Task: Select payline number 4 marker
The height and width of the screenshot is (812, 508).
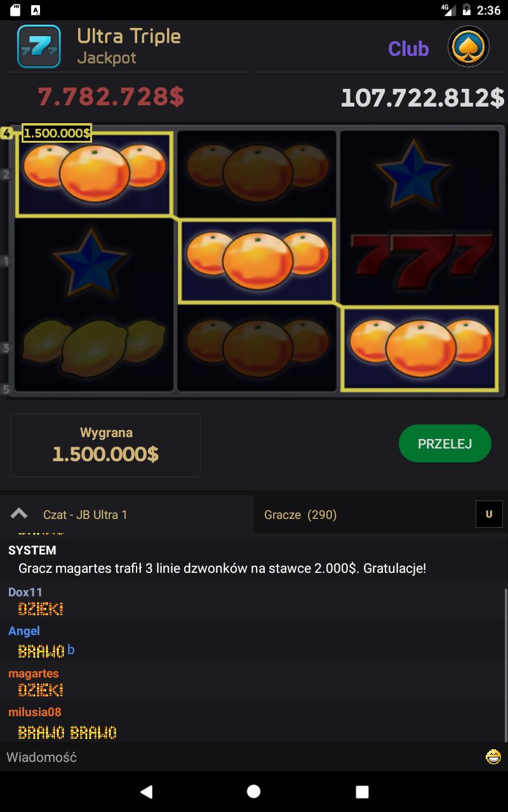Action: [x=6, y=133]
